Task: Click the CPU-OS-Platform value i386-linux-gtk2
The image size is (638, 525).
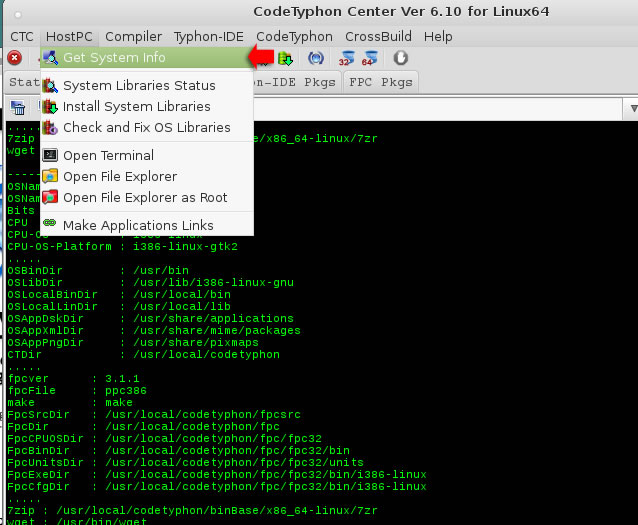Action: (185, 247)
